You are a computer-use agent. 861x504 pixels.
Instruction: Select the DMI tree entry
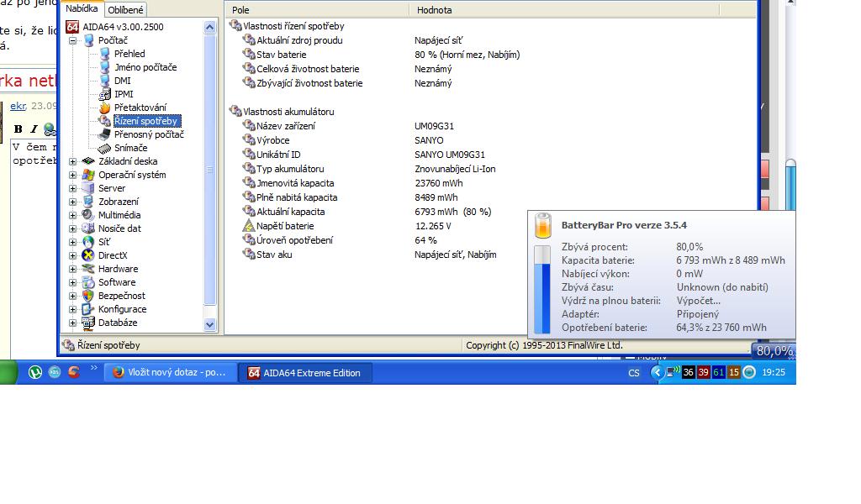click(x=123, y=81)
